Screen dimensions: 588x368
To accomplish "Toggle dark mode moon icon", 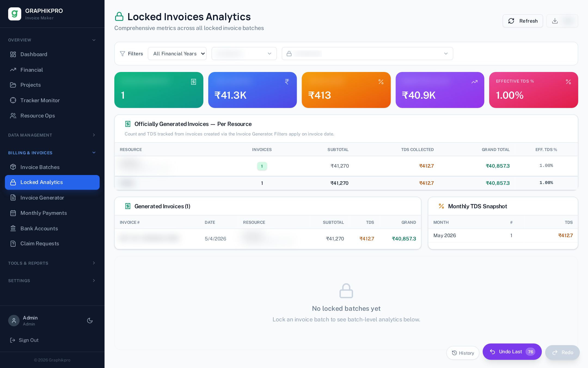I will [x=90, y=321].
